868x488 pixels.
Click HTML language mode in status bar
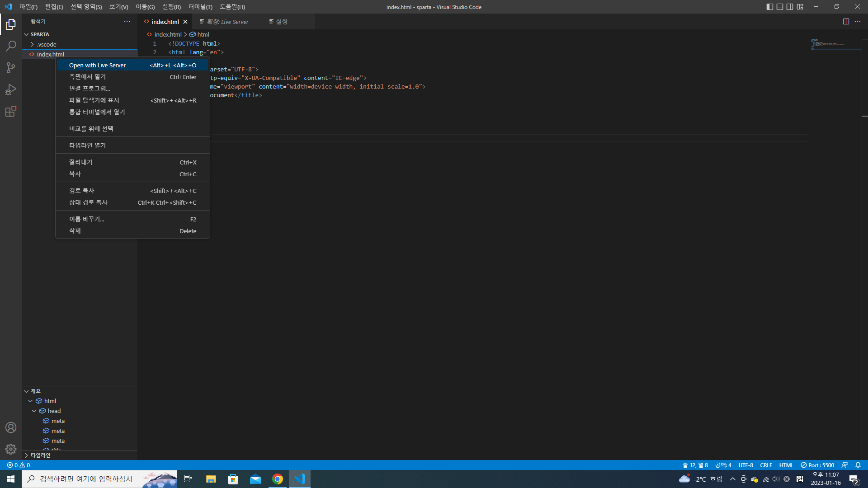point(787,465)
